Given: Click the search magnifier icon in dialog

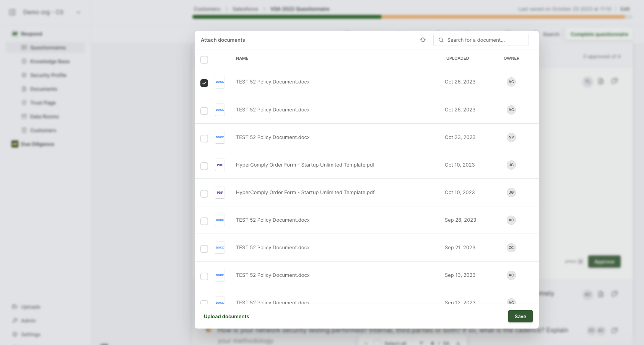Looking at the screenshot, I should 441,40.
